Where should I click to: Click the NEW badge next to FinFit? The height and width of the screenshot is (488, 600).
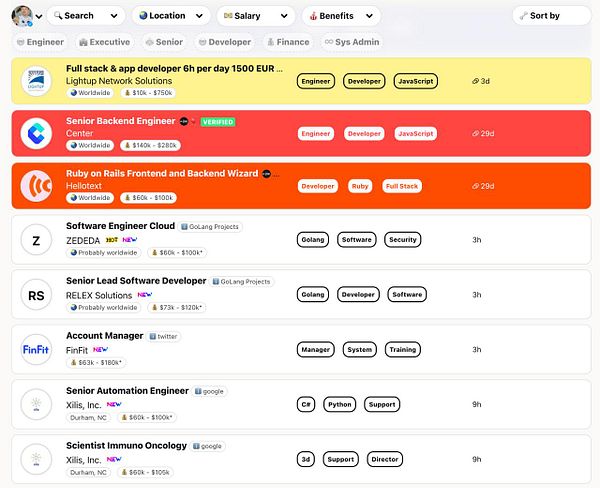(101, 349)
